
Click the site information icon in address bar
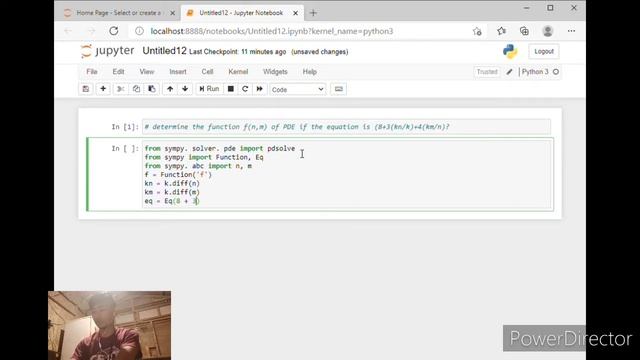point(140,31)
